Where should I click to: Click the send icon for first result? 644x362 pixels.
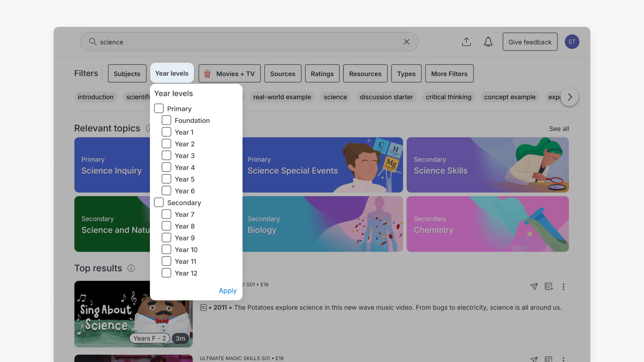534,287
